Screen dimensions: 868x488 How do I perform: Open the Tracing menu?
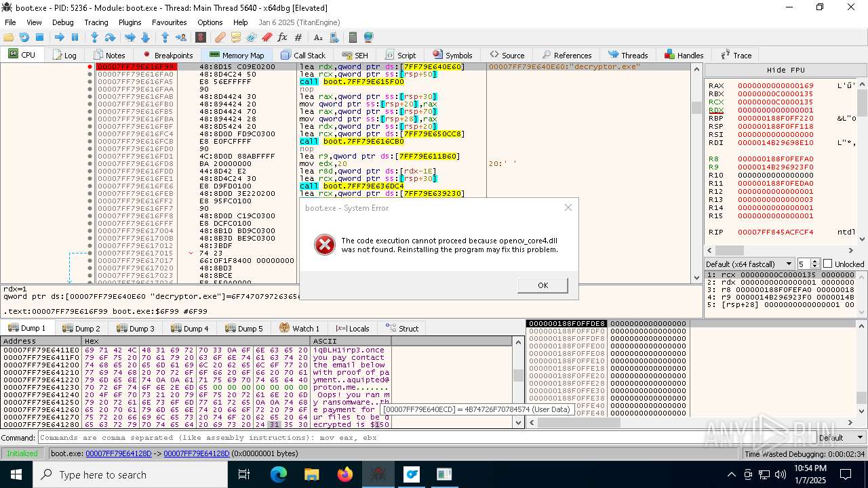[96, 22]
